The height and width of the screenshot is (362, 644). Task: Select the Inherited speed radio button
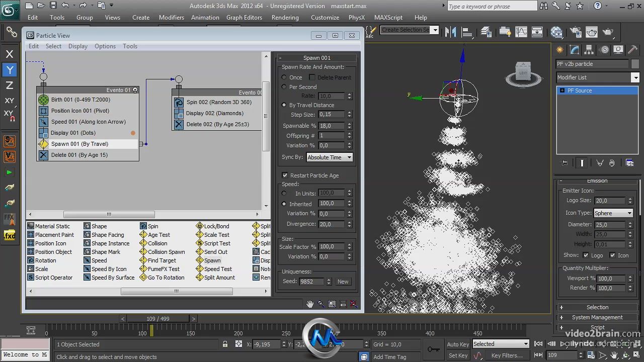click(284, 204)
